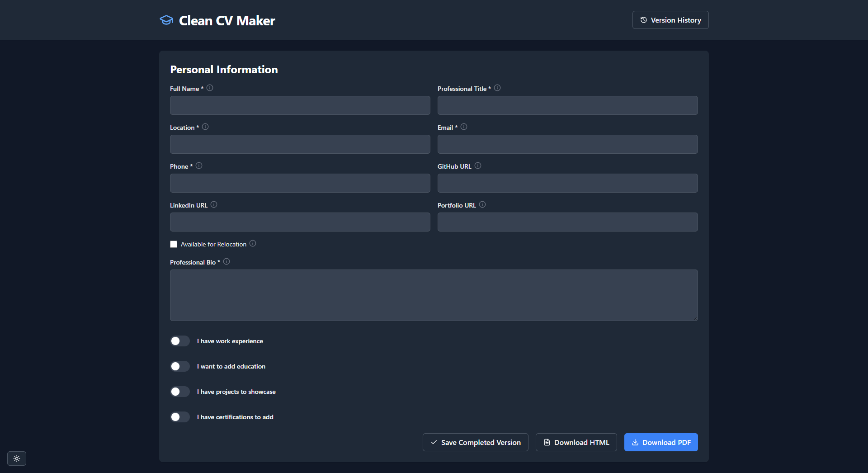Click the GitHub URL info icon
The height and width of the screenshot is (473, 868).
click(478, 166)
